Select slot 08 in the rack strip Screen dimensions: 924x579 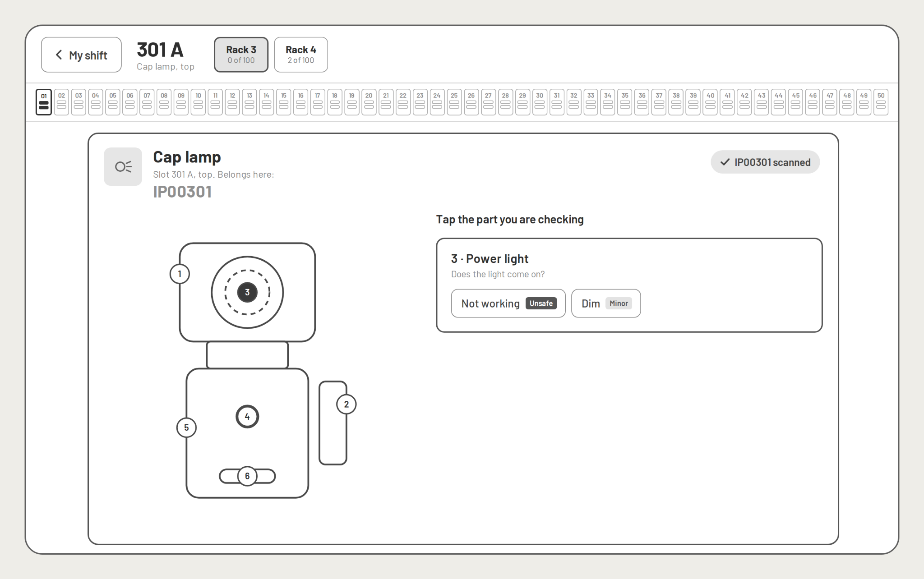click(164, 102)
